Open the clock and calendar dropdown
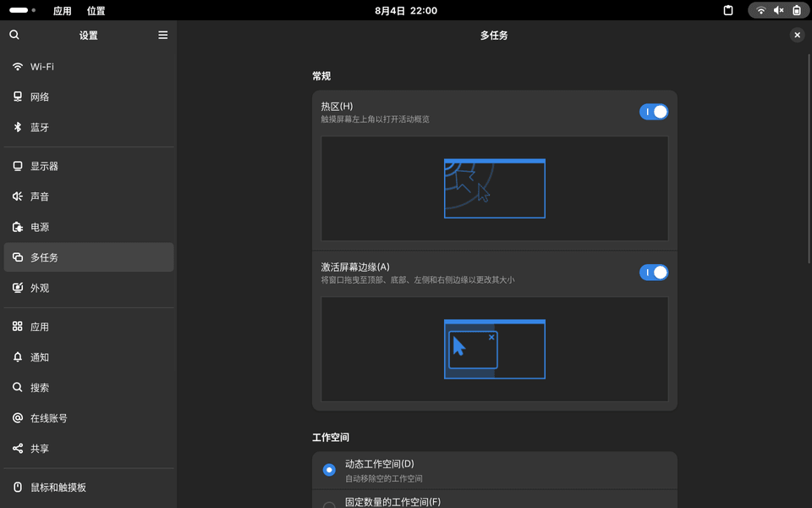This screenshot has height=508, width=812. [406, 11]
